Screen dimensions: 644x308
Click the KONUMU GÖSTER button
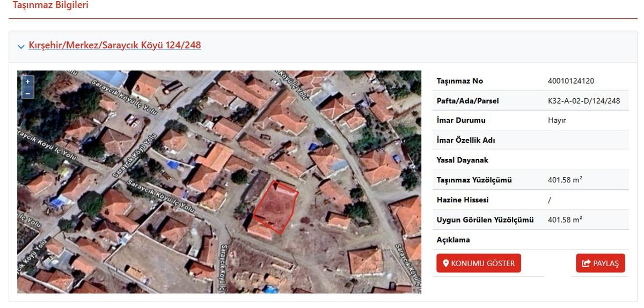[x=479, y=263]
